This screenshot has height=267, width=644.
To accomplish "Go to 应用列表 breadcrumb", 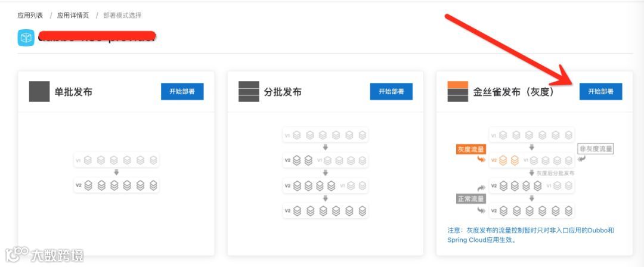I will (30, 15).
